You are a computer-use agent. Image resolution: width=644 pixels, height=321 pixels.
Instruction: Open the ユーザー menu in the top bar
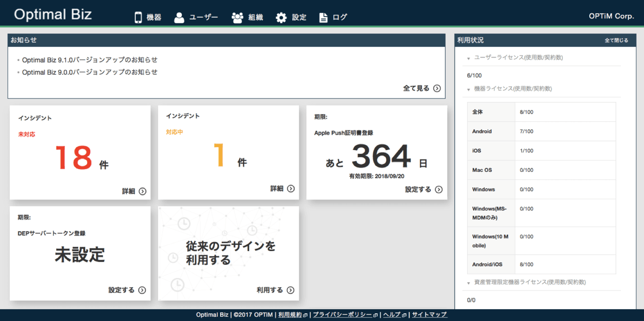196,17
